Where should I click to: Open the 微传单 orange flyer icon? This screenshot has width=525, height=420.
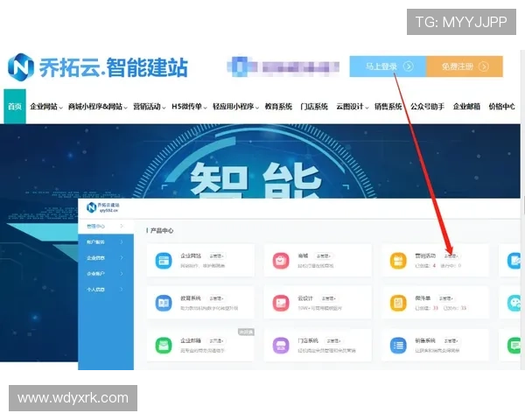(398, 303)
